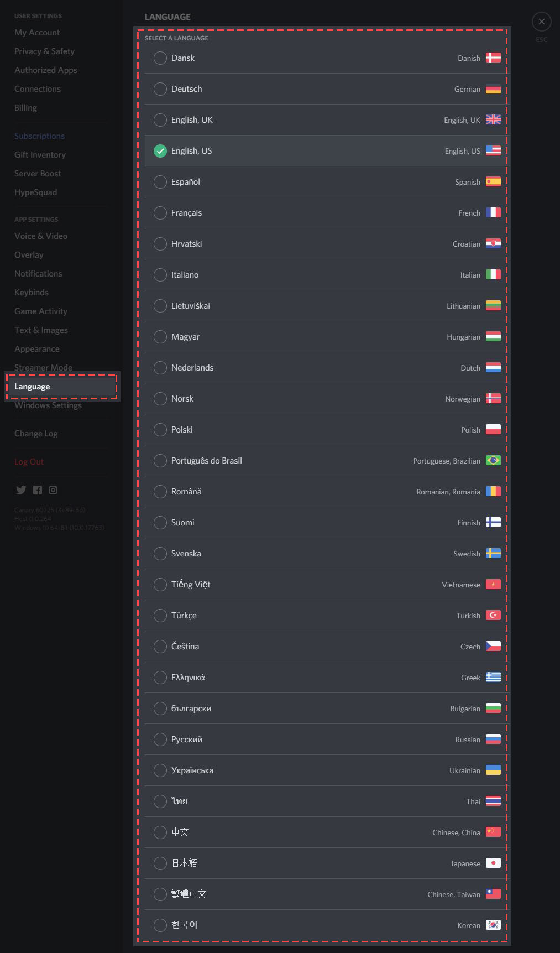Open Discord's Facebook page icon
Viewport: 560px width, 953px height.
[x=38, y=490]
